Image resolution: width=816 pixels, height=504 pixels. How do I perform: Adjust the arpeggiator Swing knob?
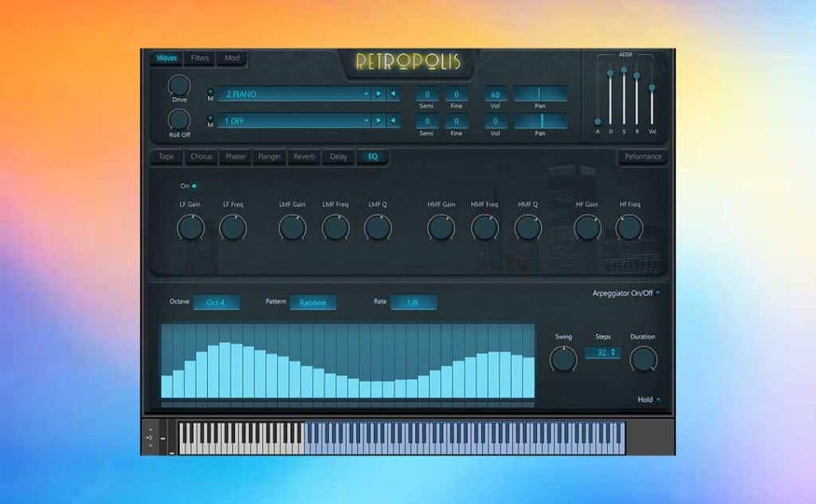tap(563, 359)
